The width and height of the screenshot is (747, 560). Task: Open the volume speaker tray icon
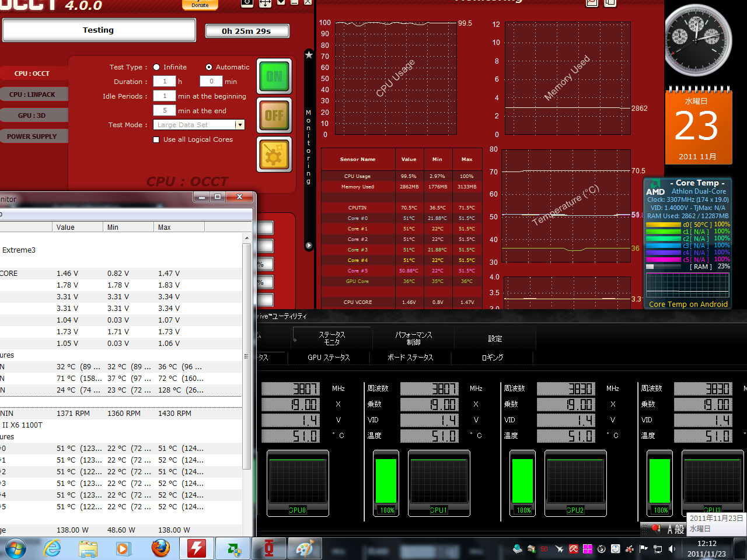tap(672, 549)
